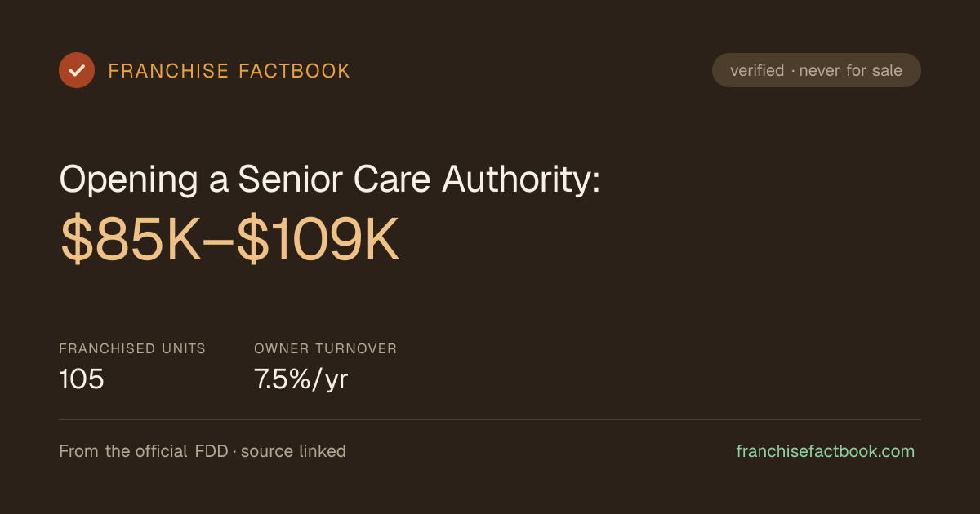Click the FRANCHISED UNITS label
The height and width of the screenshot is (514, 980).
pyautogui.click(x=132, y=348)
